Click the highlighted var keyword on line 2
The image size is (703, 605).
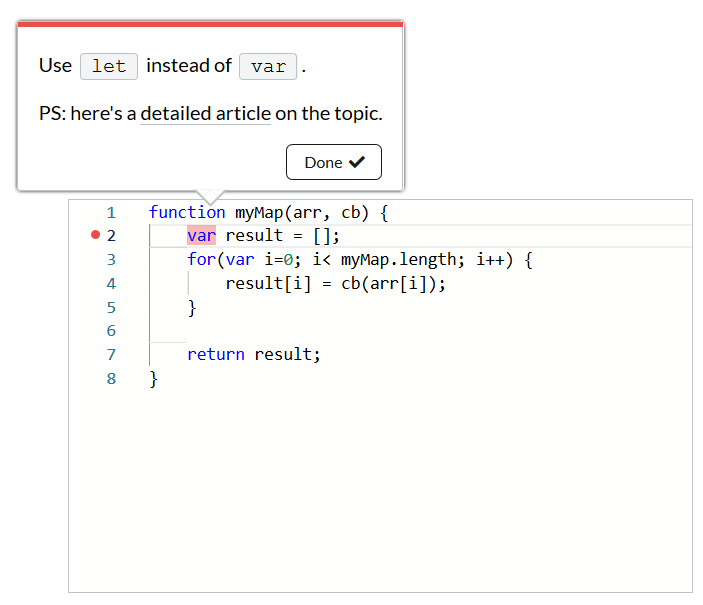pos(201,236)
